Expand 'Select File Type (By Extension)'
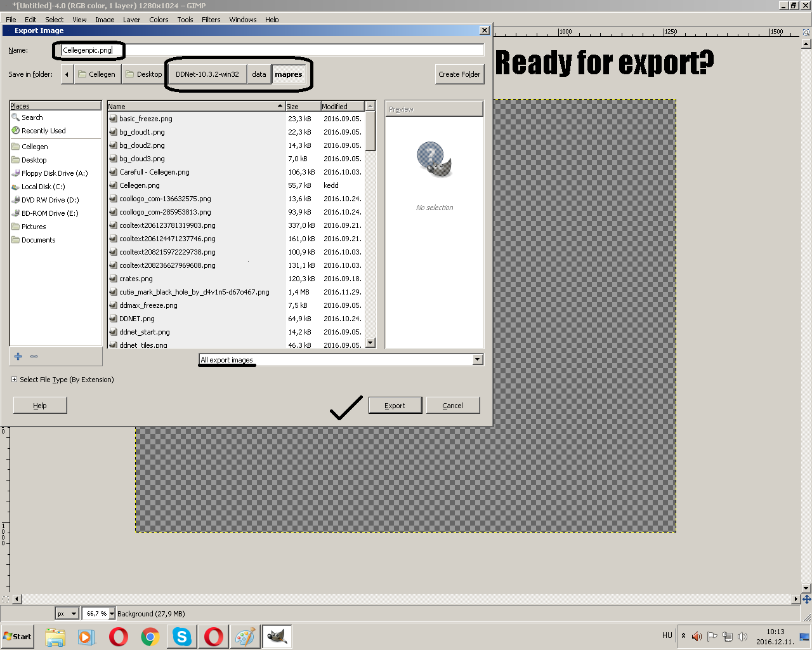The height and width of the screenshot is (650, 812). click(x=15, y=380)
